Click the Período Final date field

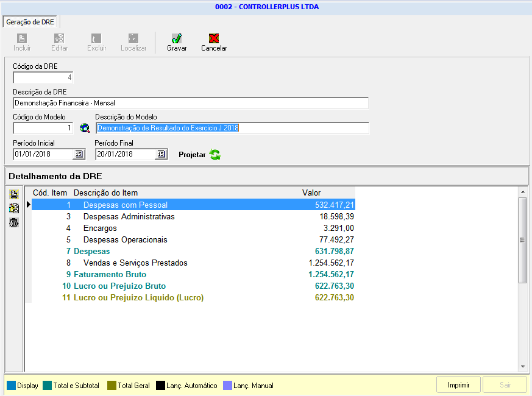tap(126, 154)
